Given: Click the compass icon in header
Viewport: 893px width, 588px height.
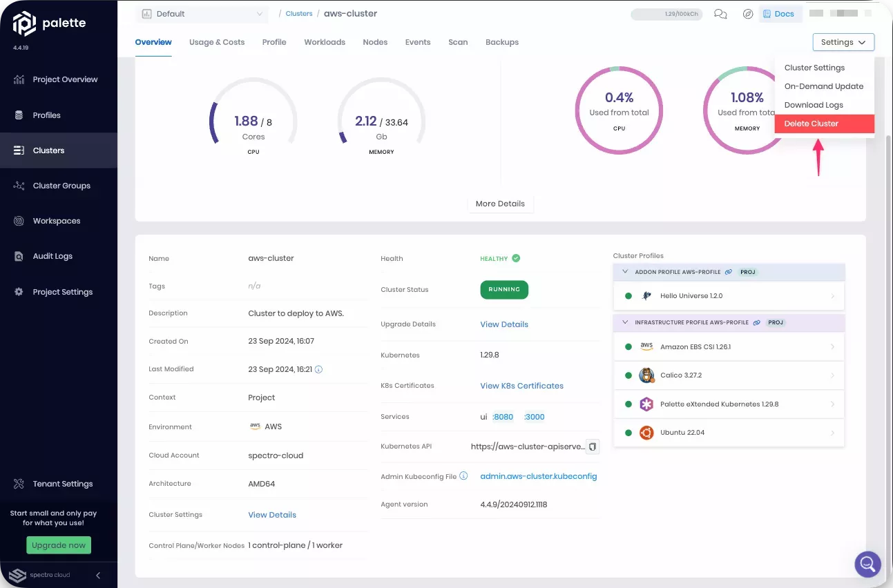Looking at the screenshot, I should (747, 14).
